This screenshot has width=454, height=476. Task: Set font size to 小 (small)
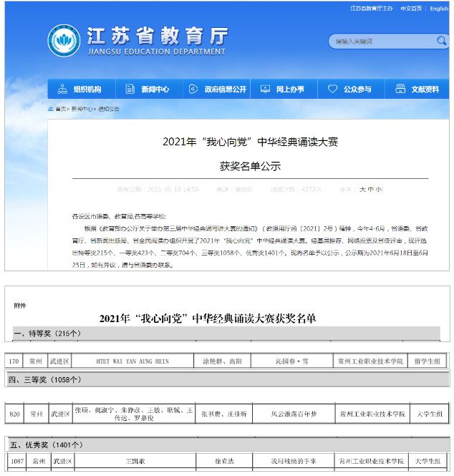pyautogui.click(x=379, y=190)
